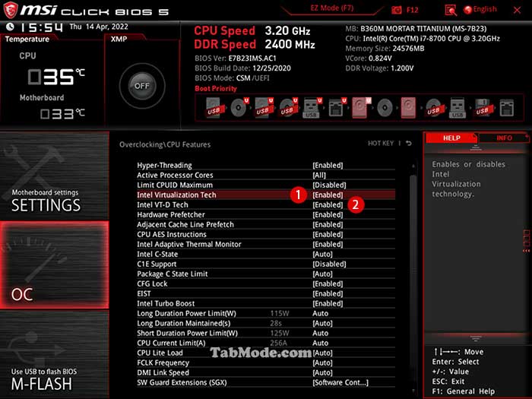Select the USB floppy boot icon
Viewport: 532px width, 399px height.
pos(483,108)
